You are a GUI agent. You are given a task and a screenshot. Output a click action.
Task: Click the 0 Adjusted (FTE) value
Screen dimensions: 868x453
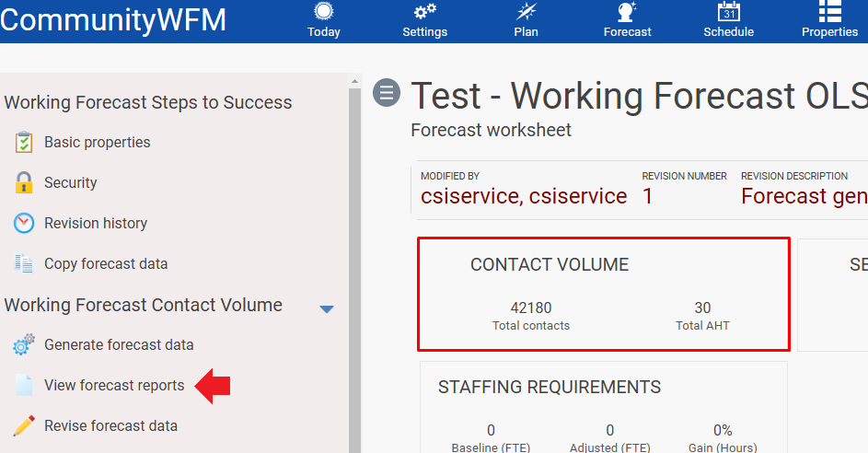(x=610, y=430)
